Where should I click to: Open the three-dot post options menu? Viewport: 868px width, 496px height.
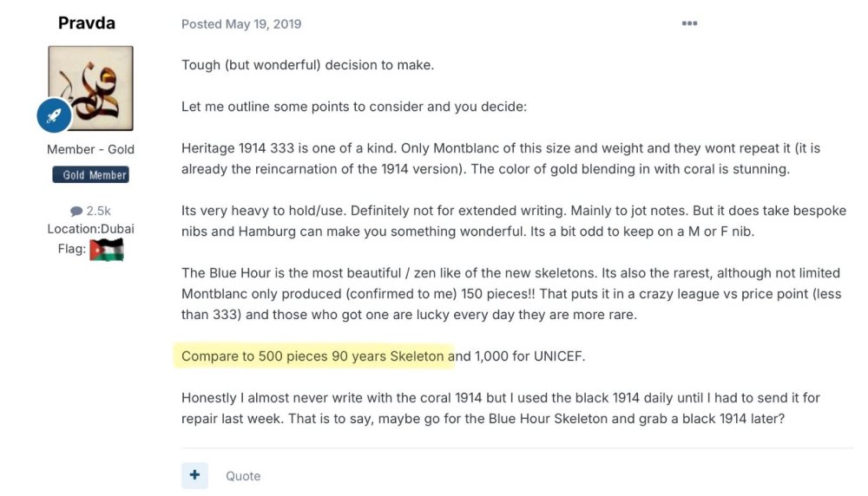689,23
